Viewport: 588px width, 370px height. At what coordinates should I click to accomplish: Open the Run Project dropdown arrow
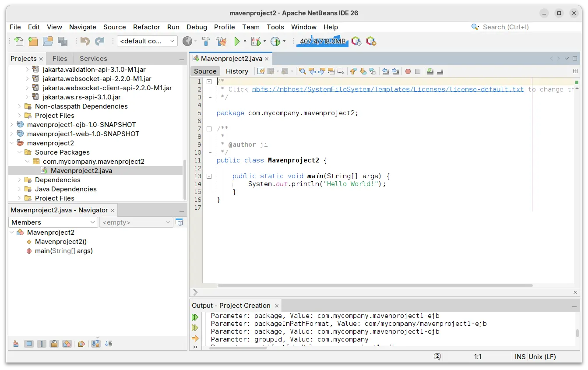pos(245,42)
